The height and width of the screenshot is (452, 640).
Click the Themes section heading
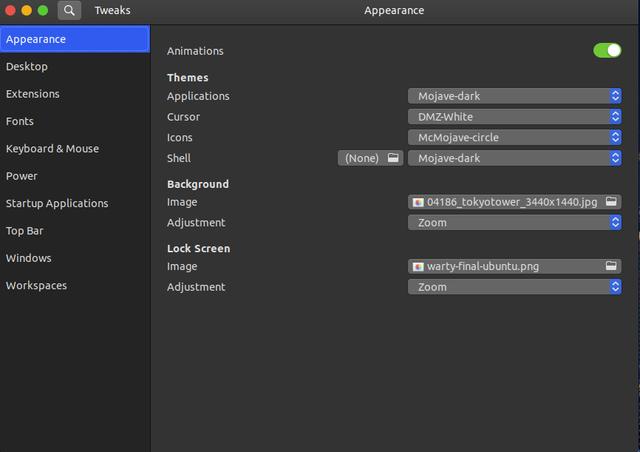click(x=188, y=77)
